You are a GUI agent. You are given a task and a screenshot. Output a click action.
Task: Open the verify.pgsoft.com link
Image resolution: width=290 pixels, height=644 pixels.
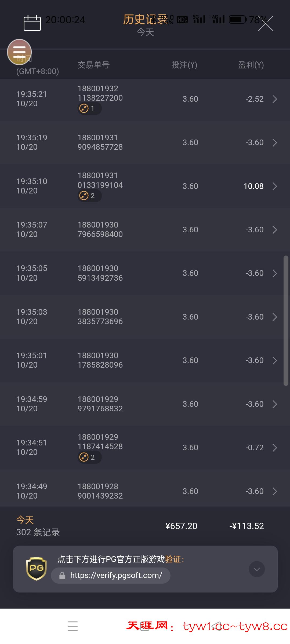(x=116, y=575)
